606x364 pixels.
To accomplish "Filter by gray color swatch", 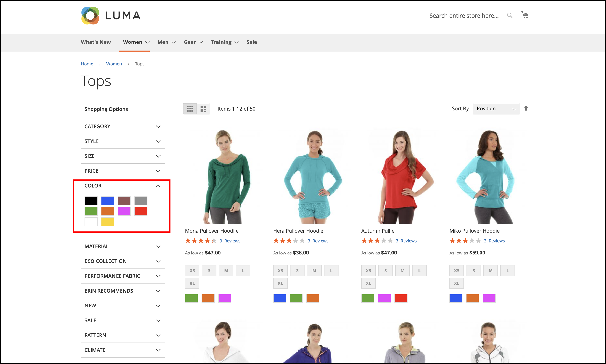I will pos(141,201).
